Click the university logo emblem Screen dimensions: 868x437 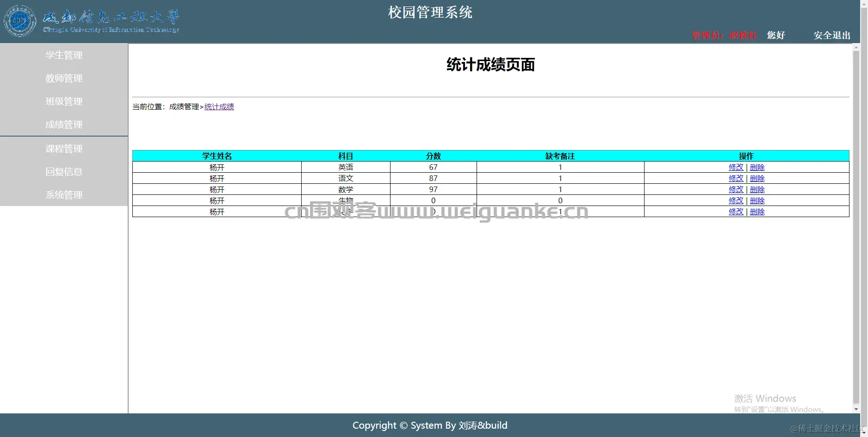[20, 21]
